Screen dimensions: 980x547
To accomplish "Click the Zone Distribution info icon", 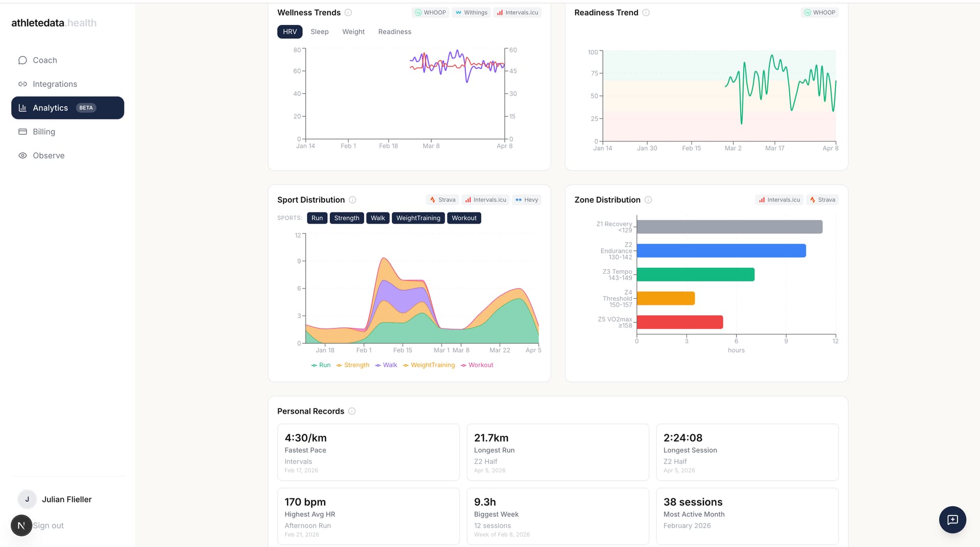I will pos(648,200).
